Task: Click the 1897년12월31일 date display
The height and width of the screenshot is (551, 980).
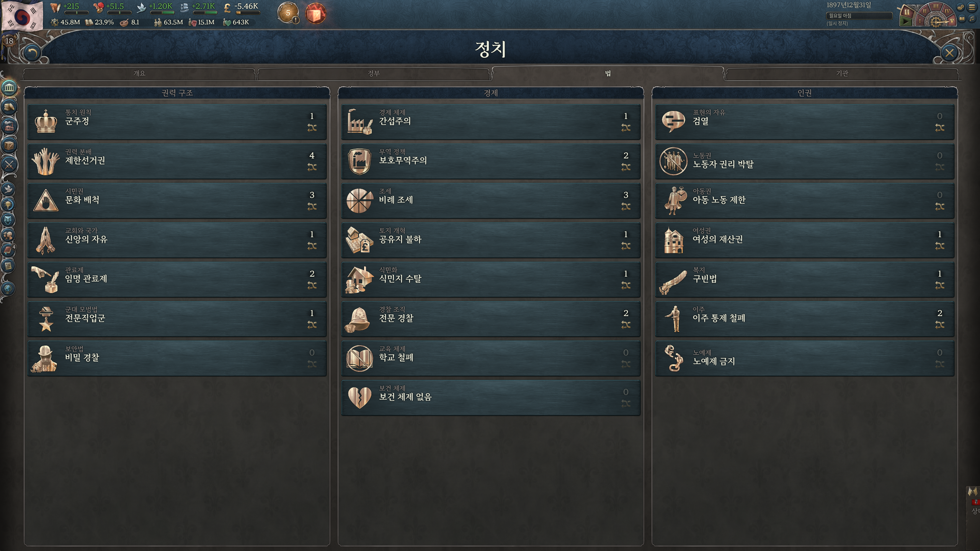Action: coord(849,5)
